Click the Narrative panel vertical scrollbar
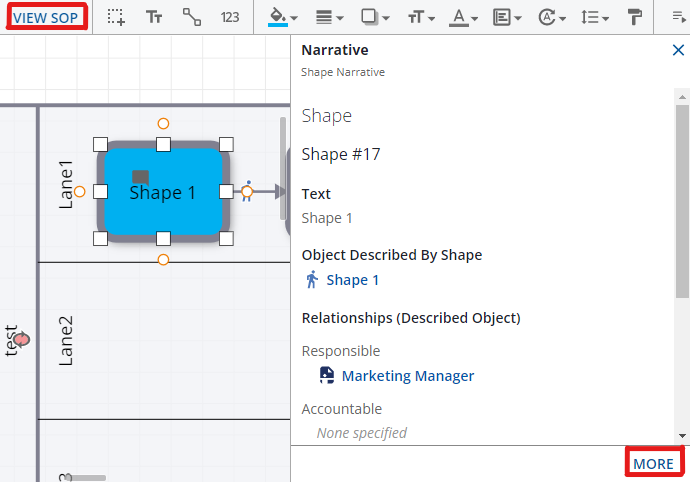690x482 pixels. 682,200
